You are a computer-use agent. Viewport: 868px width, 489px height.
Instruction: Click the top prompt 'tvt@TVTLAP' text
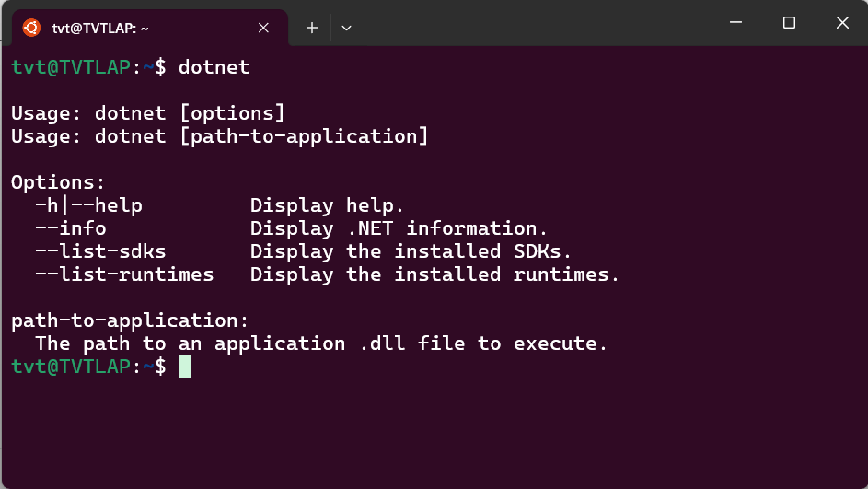coord(71,67)
